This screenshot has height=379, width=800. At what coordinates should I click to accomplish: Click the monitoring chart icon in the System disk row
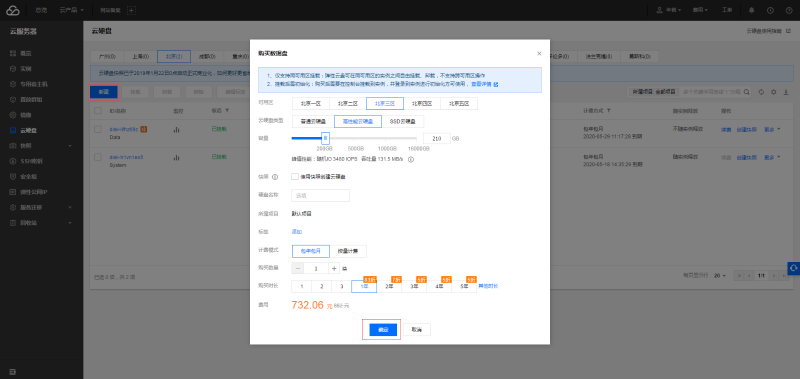point(176,158)
